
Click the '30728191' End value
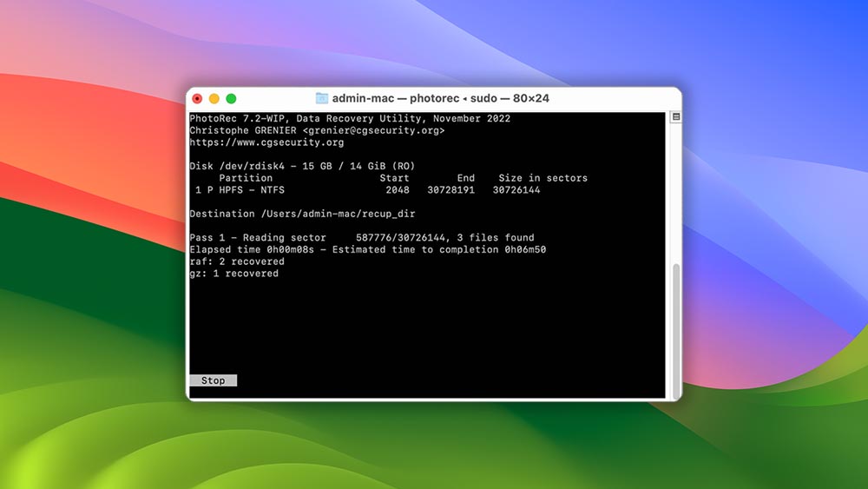click(451, 190)
